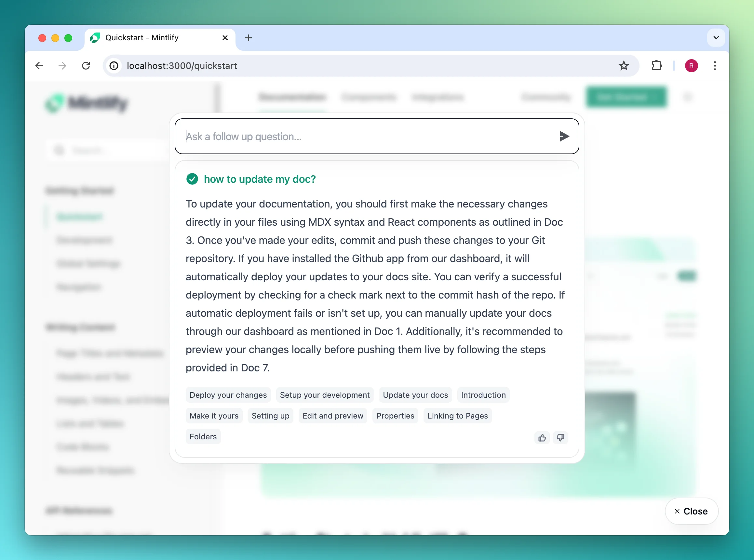Screen dimensions: 754x560
Task: Click the Close button bottom right
Action: (x=691, y=511)
